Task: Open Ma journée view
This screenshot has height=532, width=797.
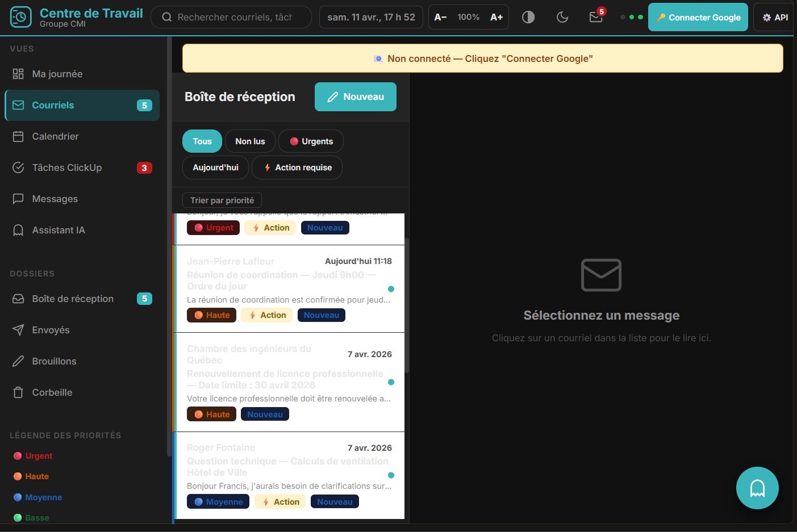Action: point(57,74)
